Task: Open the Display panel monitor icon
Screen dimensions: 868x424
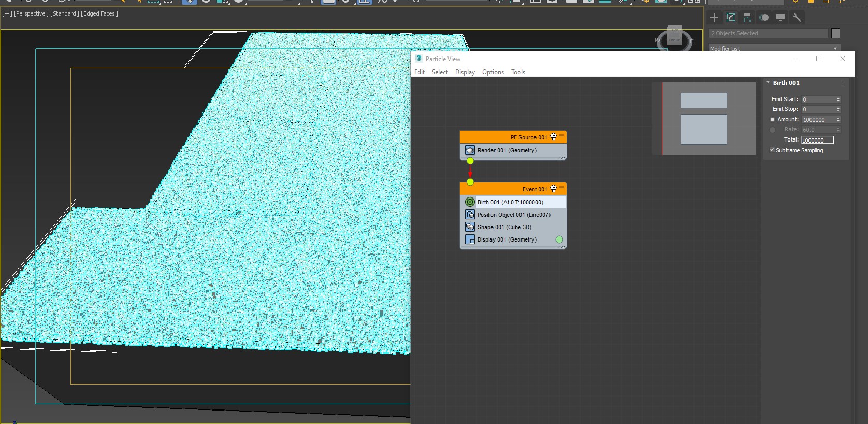Action: tap(780, 18)
